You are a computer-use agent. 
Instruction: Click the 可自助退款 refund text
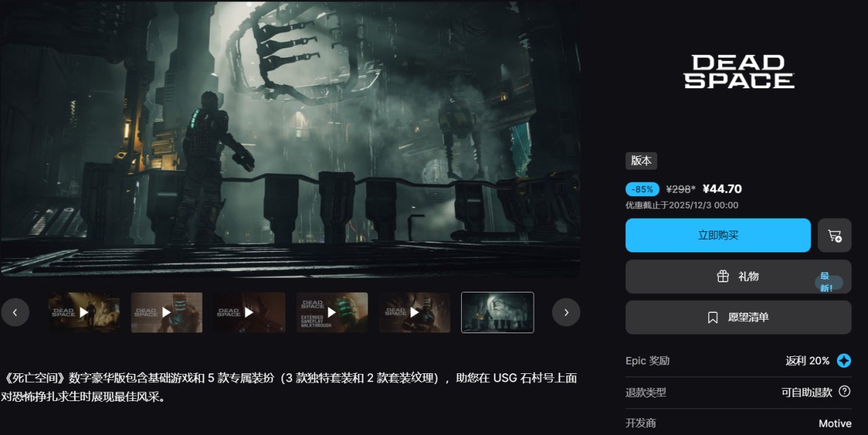tap(806, 392)
